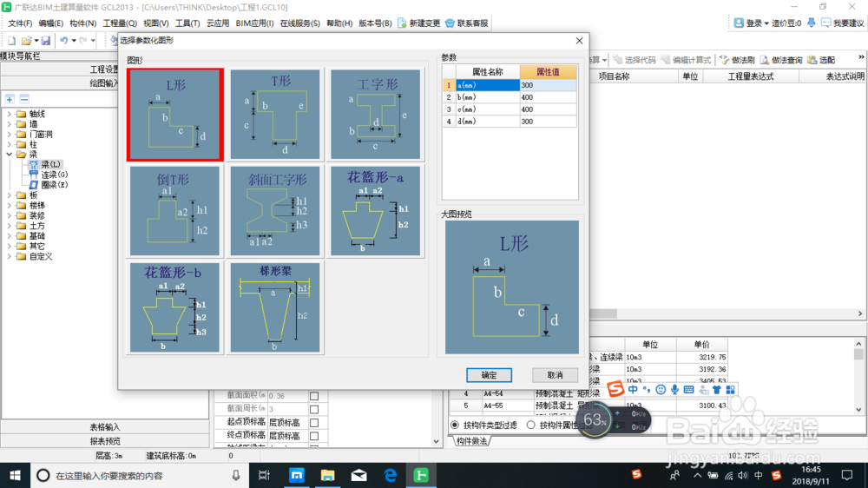The height and width of the screenshot is (488, 868).
Task: Click the undo toolbar icon
Action: pyautogui.click(x=64, y=41)
